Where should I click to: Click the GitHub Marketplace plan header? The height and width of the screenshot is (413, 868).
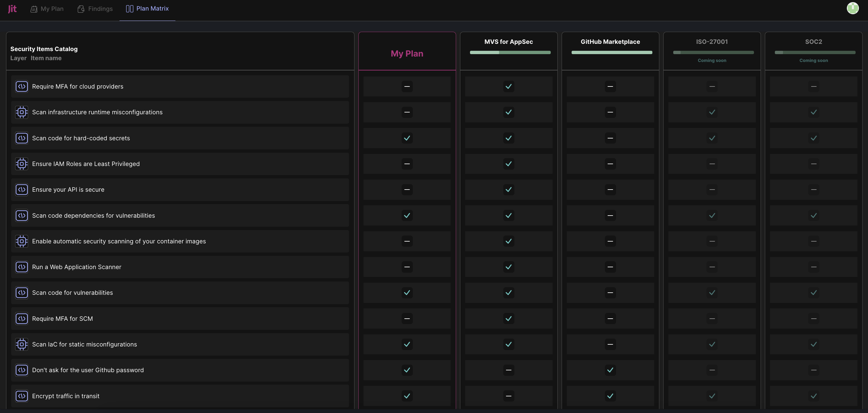click(610, 42)
